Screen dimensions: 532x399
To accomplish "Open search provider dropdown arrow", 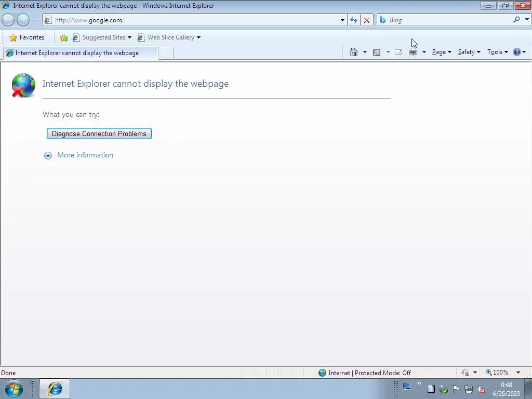I will click(527, 20).
